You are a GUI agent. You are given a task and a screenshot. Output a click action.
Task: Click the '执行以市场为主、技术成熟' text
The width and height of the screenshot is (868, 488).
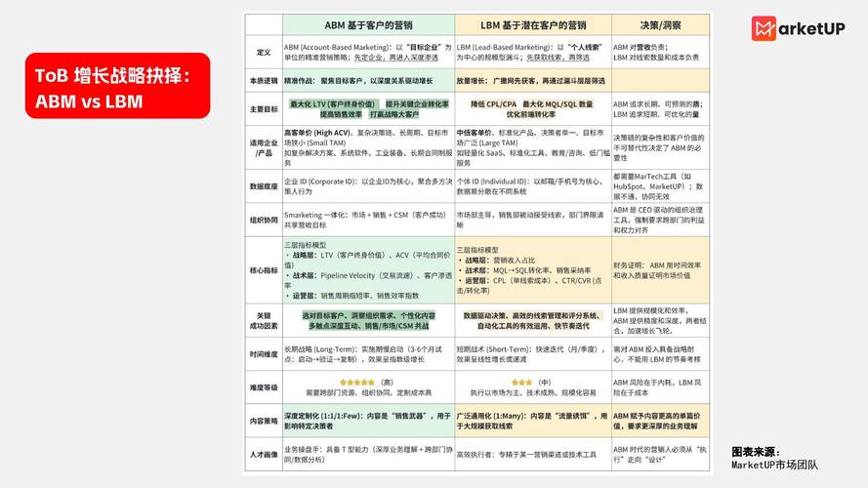(533, 392)
